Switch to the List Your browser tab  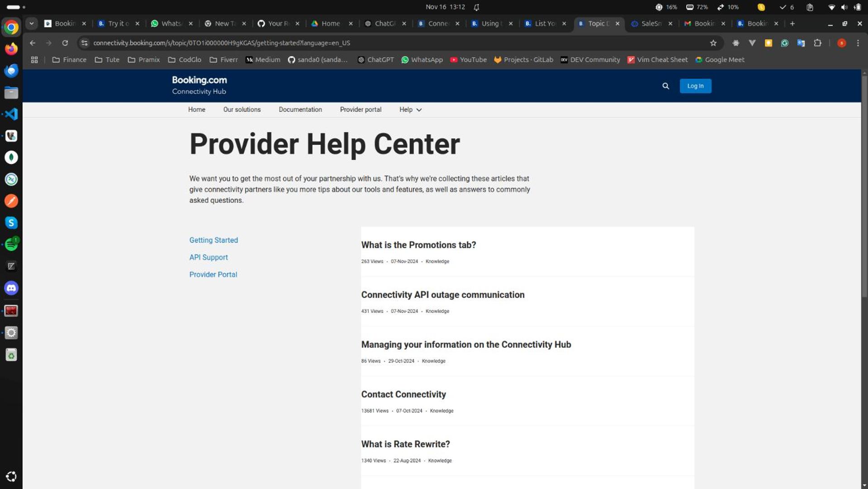[545, 24]
